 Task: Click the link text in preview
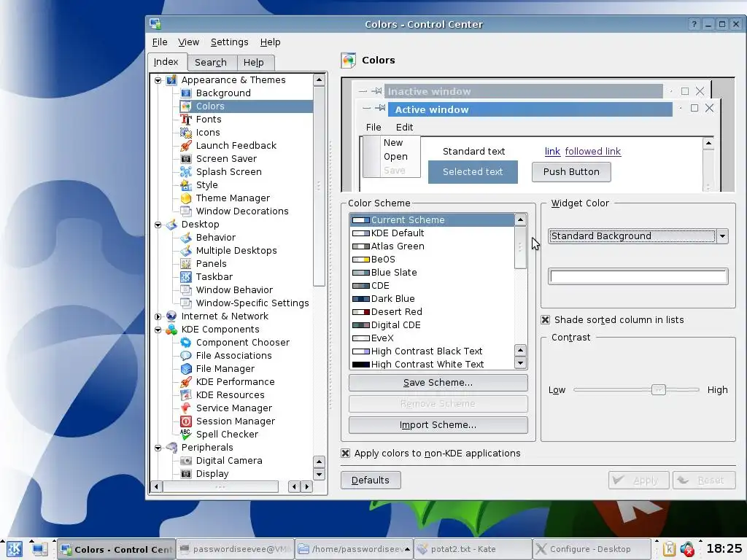pyautogui.click(x=552, y=152)
